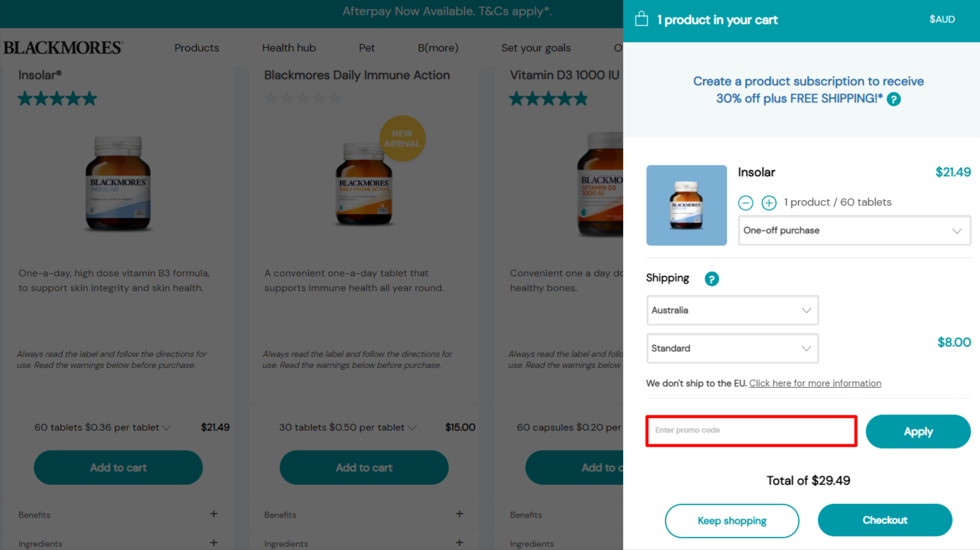Click the Keep shopping button
The height and width of the screenshot is (550, 980).
(732, 521)
